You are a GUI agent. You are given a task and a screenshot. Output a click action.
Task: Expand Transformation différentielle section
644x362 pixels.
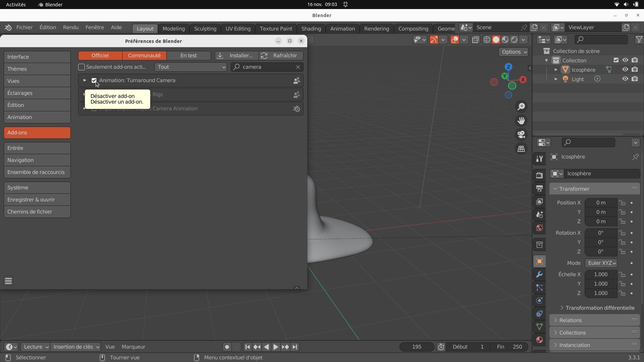point(597,308)
